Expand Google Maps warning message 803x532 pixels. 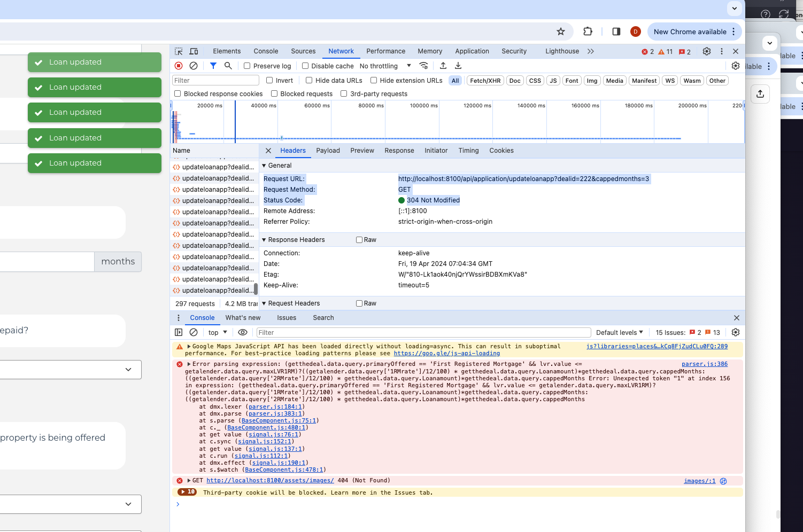pyautogui.click(x=189, y=347)
